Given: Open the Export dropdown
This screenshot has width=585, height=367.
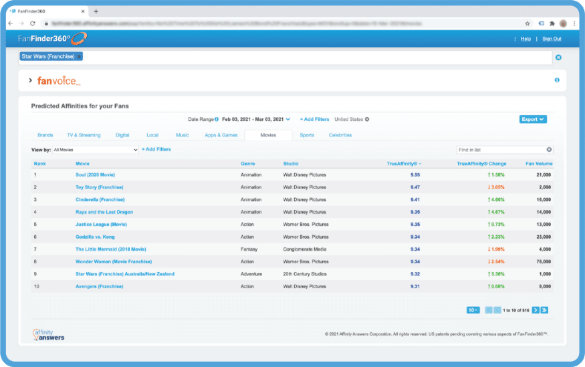Looking at the screenshot, I should 533,119.
